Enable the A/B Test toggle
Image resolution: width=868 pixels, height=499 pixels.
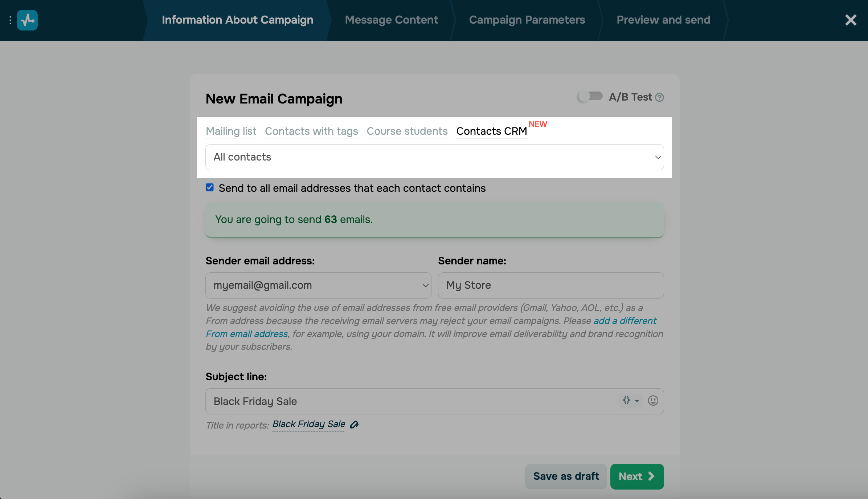[x=590, y=97]
